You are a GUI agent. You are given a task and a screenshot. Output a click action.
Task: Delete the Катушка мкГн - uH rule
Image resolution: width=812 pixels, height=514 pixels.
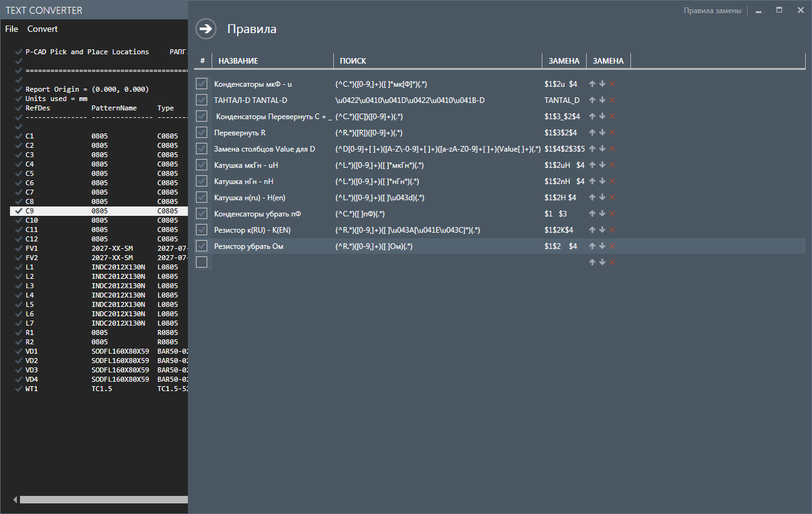point(612,165)
